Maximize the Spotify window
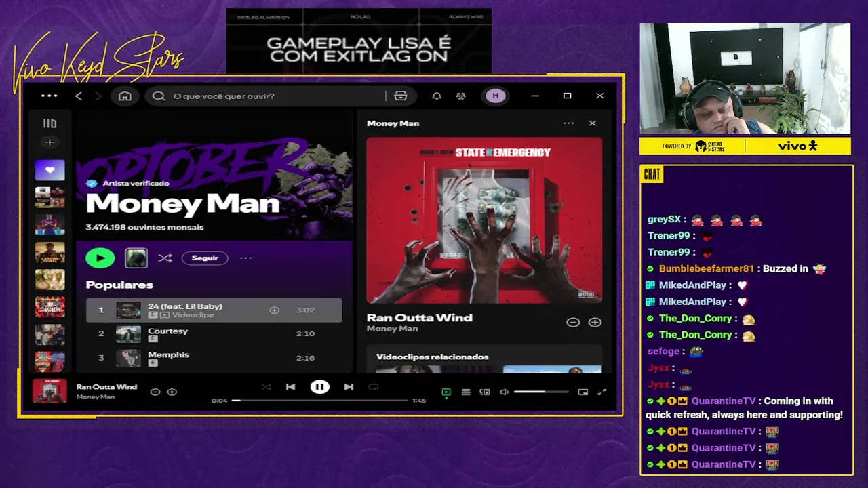This screenshot has height=488, width=868. [567, 96]
